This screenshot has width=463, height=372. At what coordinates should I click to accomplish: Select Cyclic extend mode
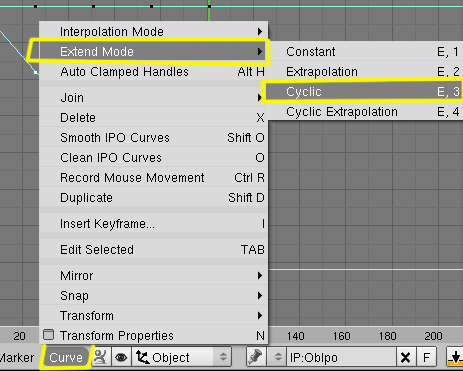click(365, 92)
